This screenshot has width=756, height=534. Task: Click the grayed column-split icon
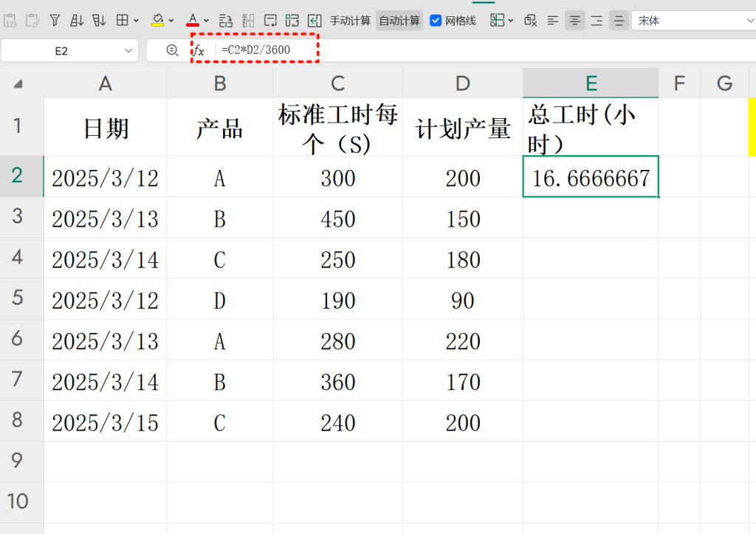click(248, 21)
